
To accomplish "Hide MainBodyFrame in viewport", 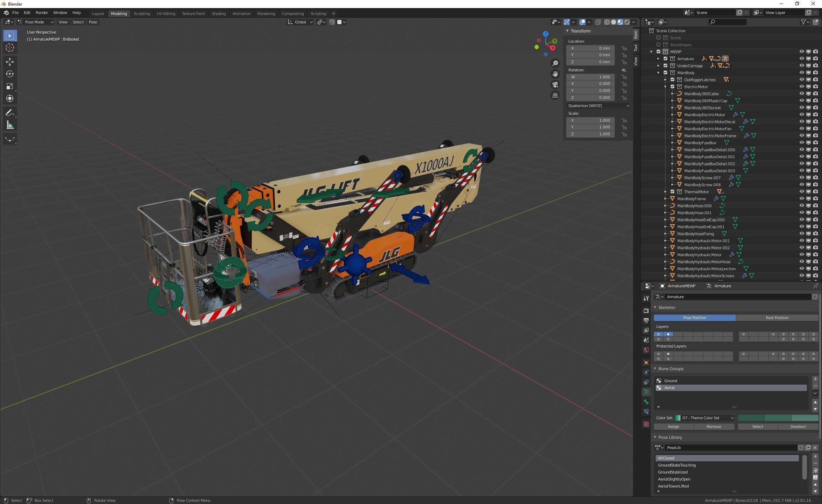I will click(801, 198).
